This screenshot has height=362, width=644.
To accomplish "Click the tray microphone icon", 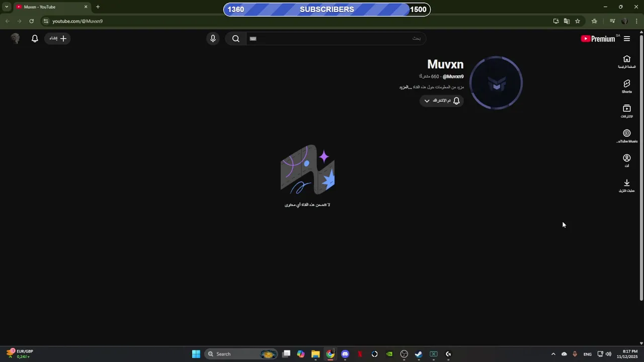I will pyautogui.click(x=575, y=354).
